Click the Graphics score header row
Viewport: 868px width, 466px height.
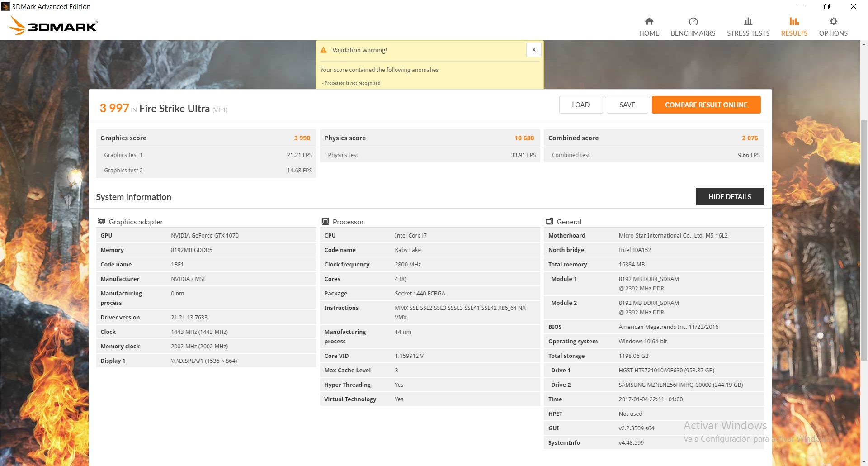tap(206, 138)
